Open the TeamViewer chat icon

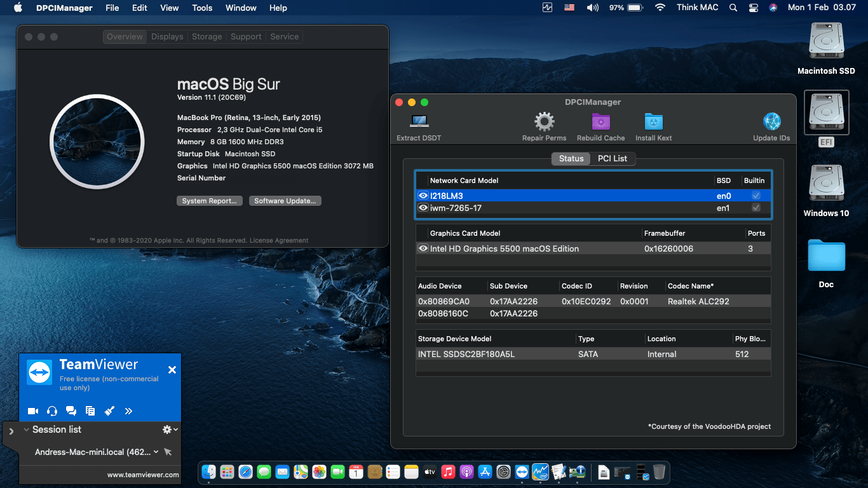point(71,411)
